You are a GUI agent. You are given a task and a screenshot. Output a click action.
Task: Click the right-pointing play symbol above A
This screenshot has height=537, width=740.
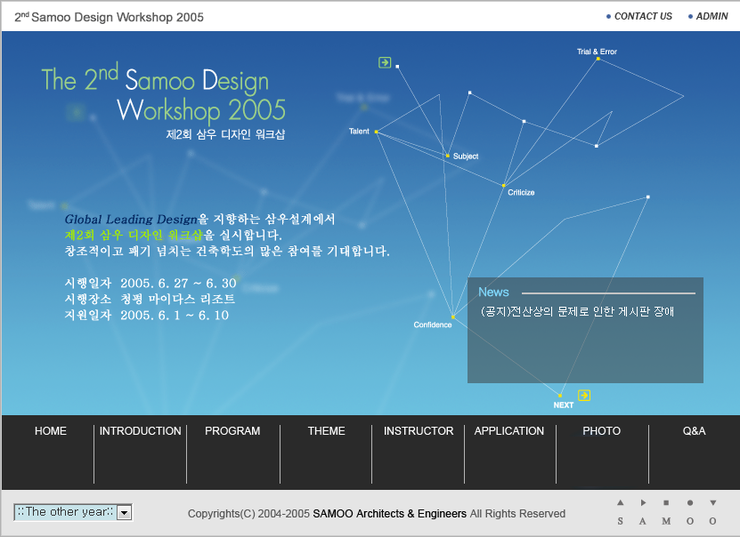tap(643, 503)
